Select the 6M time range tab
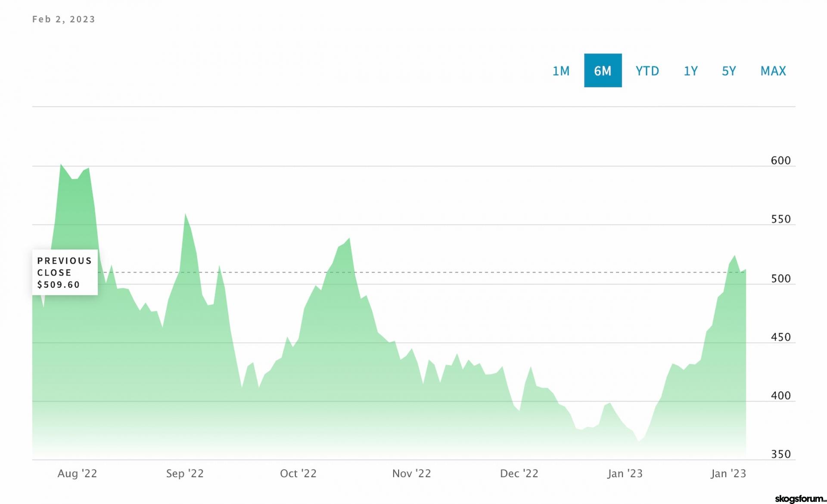The image size is (827, 504). point(603,71)
